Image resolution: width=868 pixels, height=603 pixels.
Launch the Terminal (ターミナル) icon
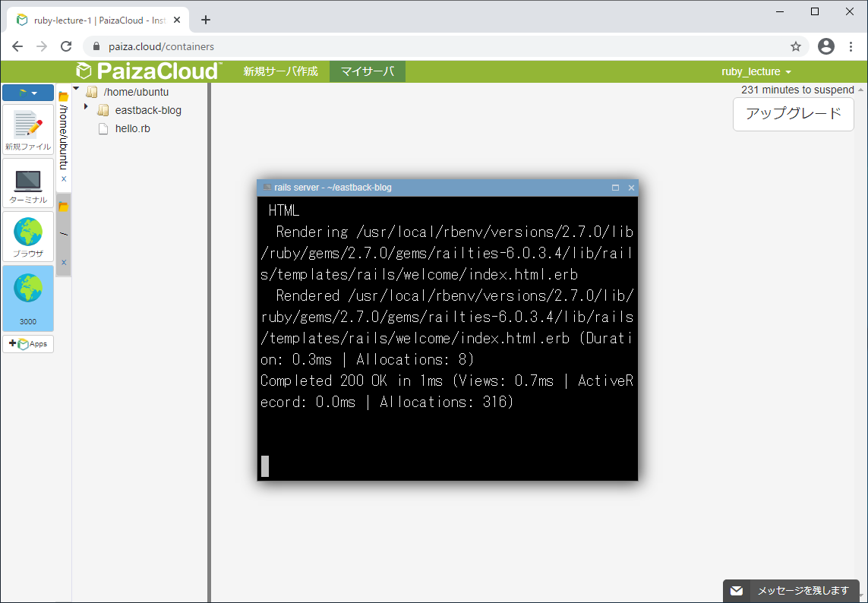click(27, 183)
